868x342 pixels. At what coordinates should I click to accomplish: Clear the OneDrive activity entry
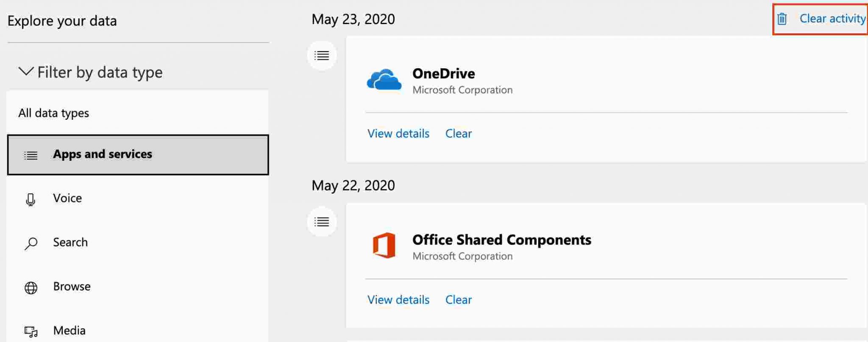[458, 133]
